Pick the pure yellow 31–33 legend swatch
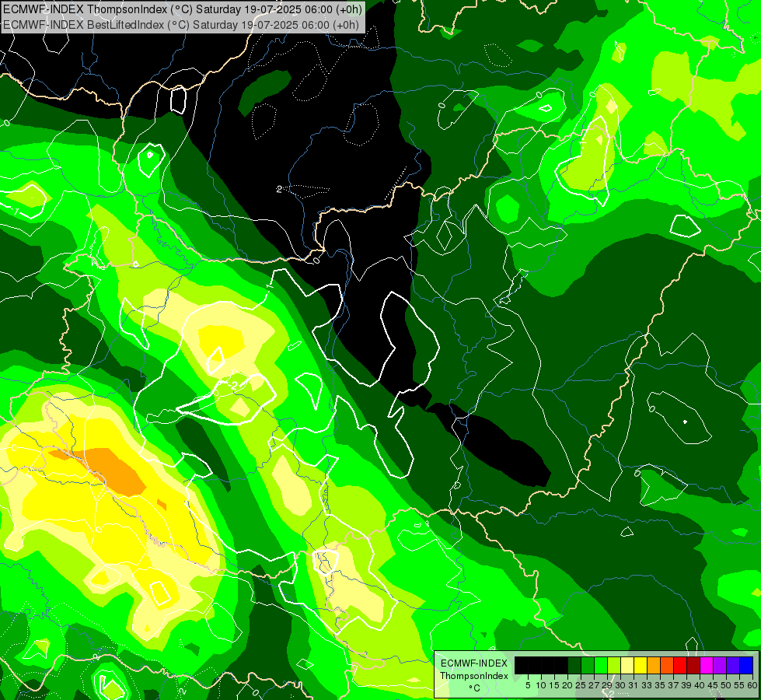This screenshot has height=700, width=761. 641,665
